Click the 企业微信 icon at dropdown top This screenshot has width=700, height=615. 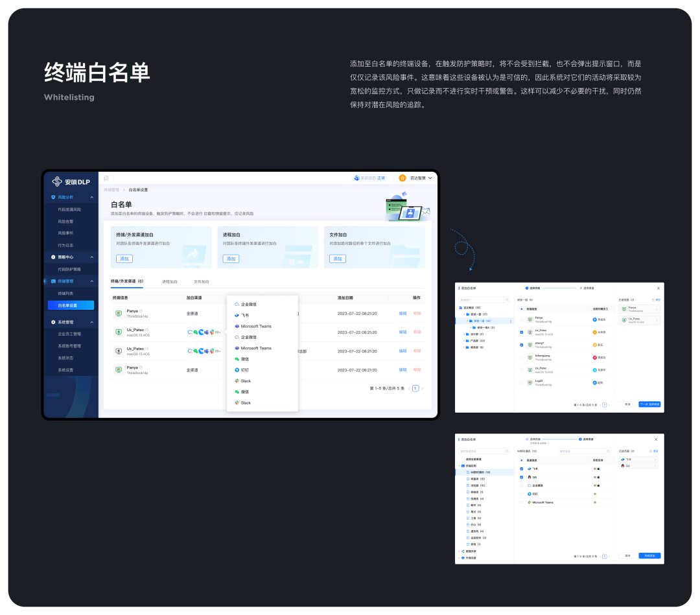coord(237,304)
